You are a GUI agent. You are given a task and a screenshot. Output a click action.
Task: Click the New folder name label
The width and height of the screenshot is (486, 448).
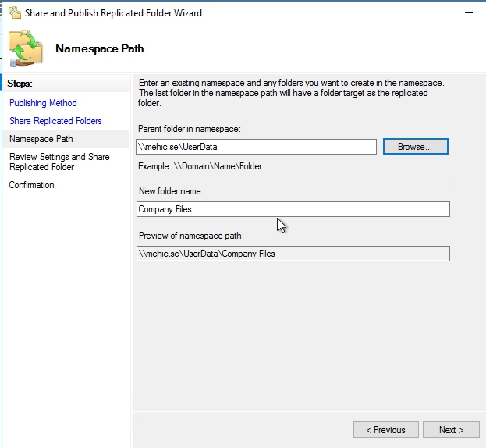(x=171, y=192)
